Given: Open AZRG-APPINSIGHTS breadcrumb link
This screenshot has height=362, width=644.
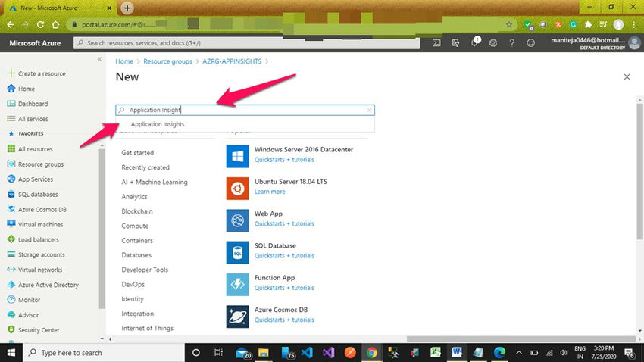Looking at the screenshot, I should [232, 61].
